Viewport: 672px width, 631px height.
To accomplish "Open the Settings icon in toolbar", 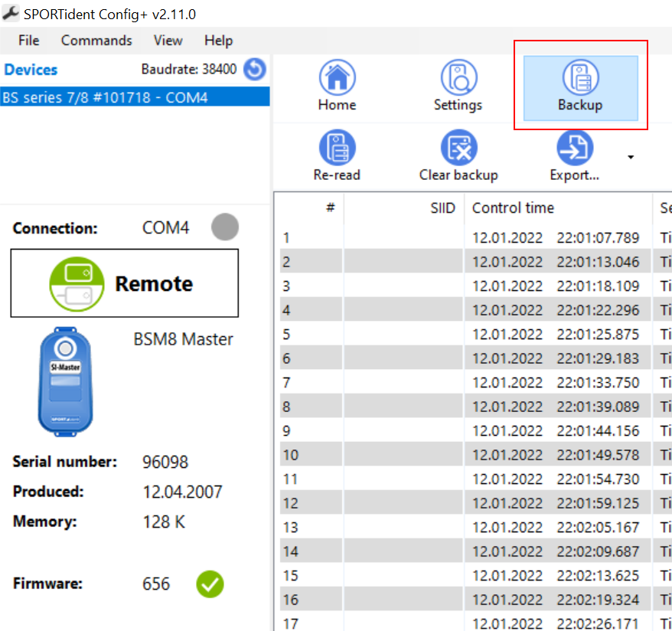I will (x=458, y=78).
